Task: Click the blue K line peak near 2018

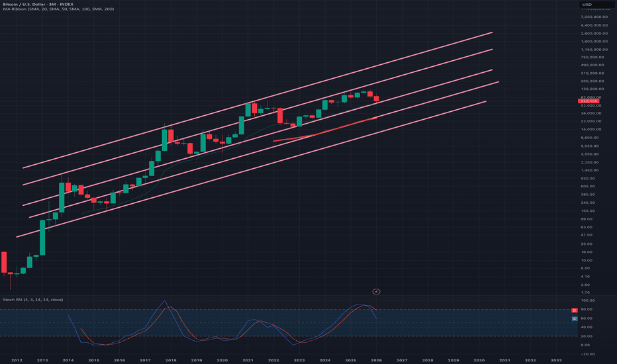Action: [164, 301]
